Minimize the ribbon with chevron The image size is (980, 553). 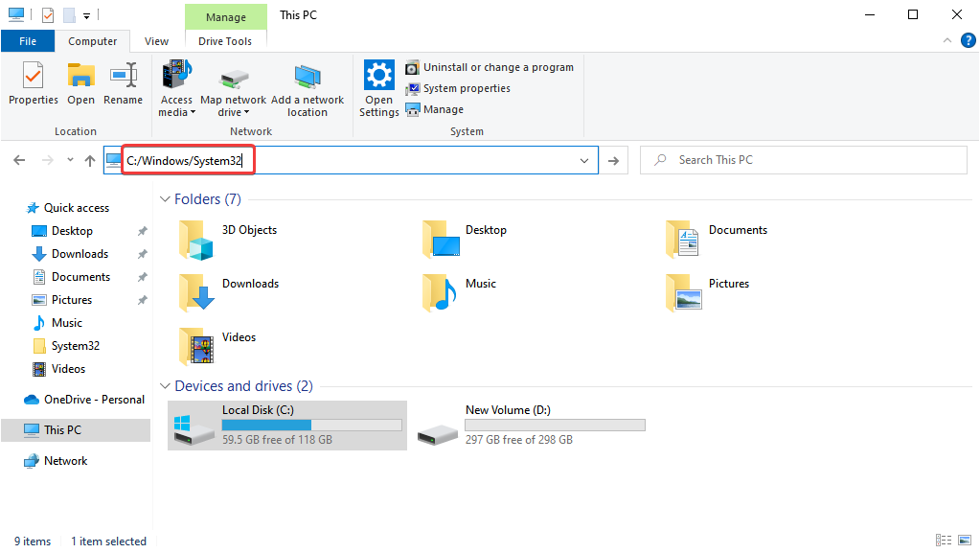coord(946,40)
